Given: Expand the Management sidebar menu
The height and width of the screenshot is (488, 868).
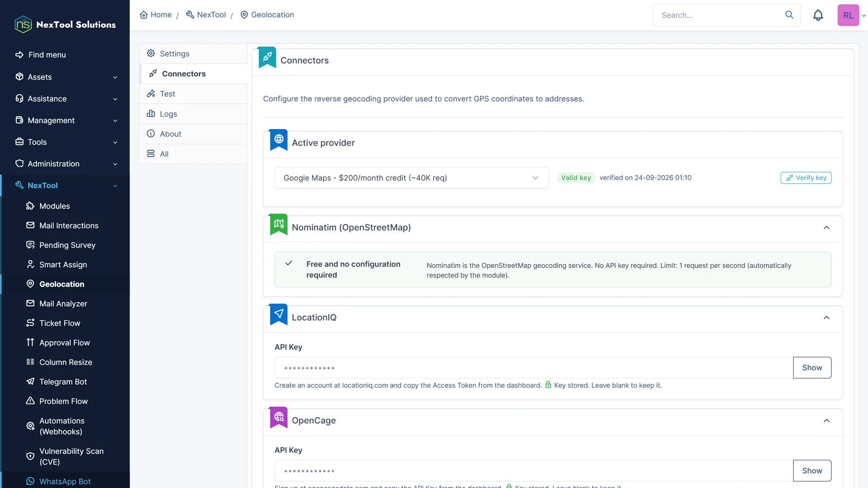Looking at the screenshot, I should coord(65,120).
